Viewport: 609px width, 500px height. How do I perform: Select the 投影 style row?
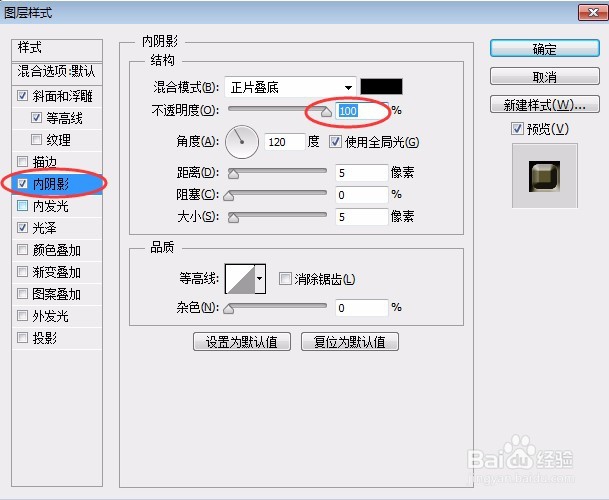tap(57, 338)
